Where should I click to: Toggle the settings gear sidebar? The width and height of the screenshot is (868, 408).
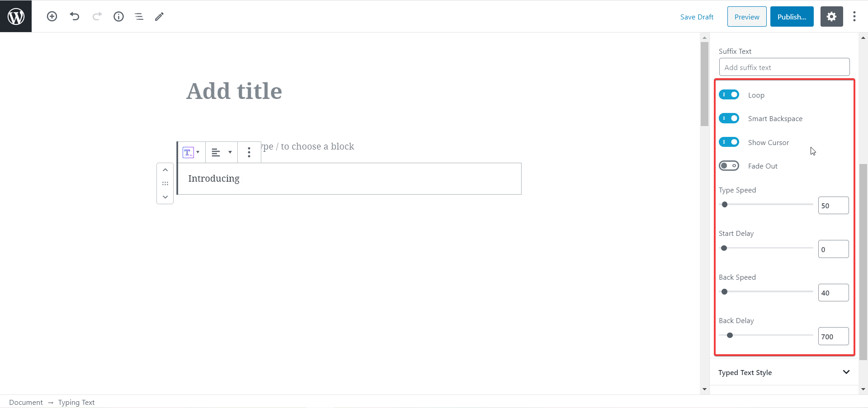coord(831,17)
